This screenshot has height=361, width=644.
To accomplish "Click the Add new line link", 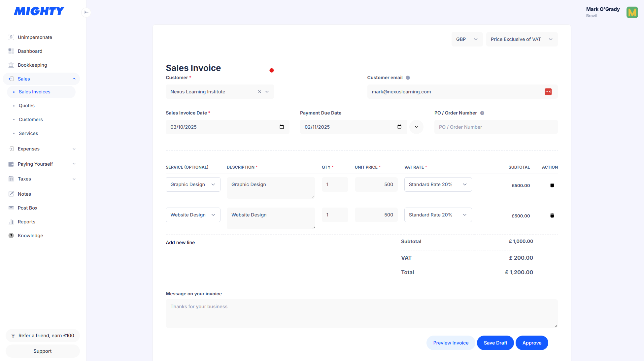I will 180,243.
